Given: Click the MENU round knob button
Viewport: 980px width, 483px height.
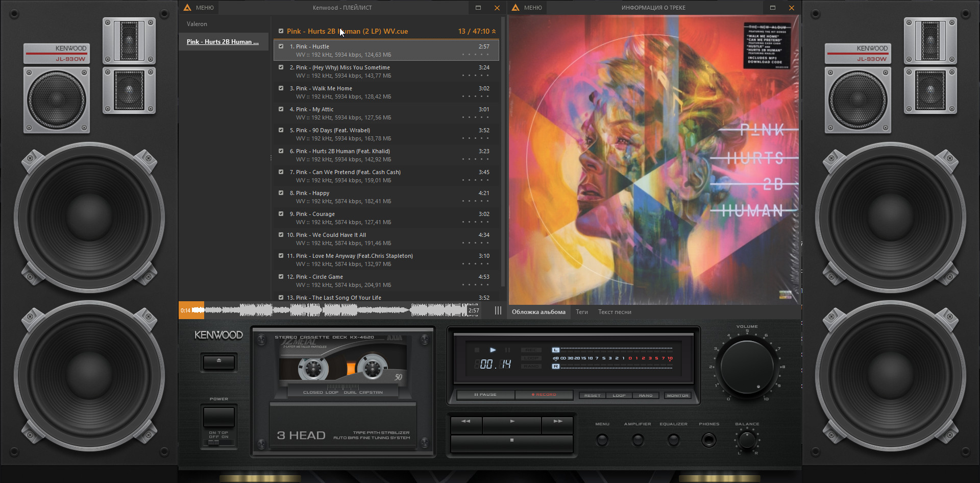Looking at the screenshot, I should point(602,440).
